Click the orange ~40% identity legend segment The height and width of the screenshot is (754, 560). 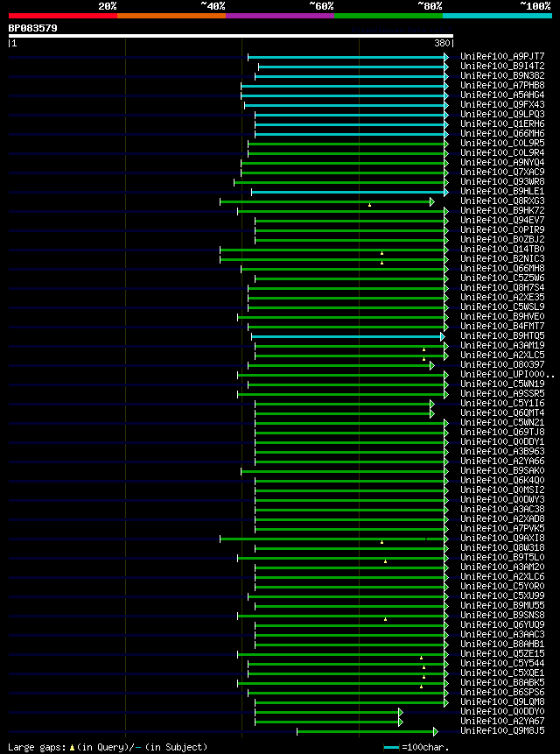(171, 16)
